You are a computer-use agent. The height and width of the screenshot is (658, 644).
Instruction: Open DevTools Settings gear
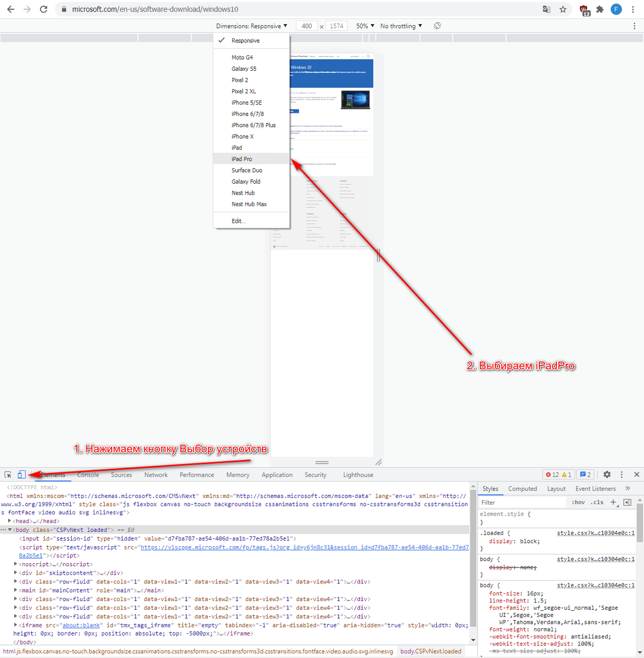click(x=607, y=475)
